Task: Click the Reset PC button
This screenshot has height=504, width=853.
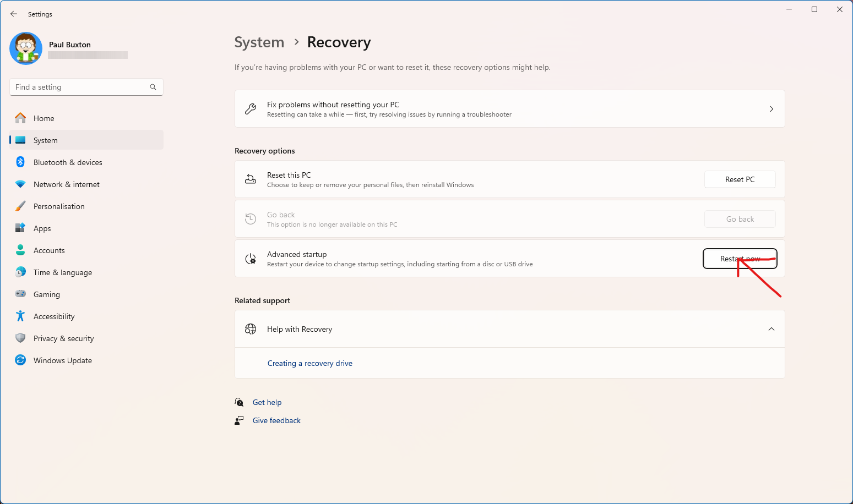Action: pyautogui.click(x=740, y=179)
